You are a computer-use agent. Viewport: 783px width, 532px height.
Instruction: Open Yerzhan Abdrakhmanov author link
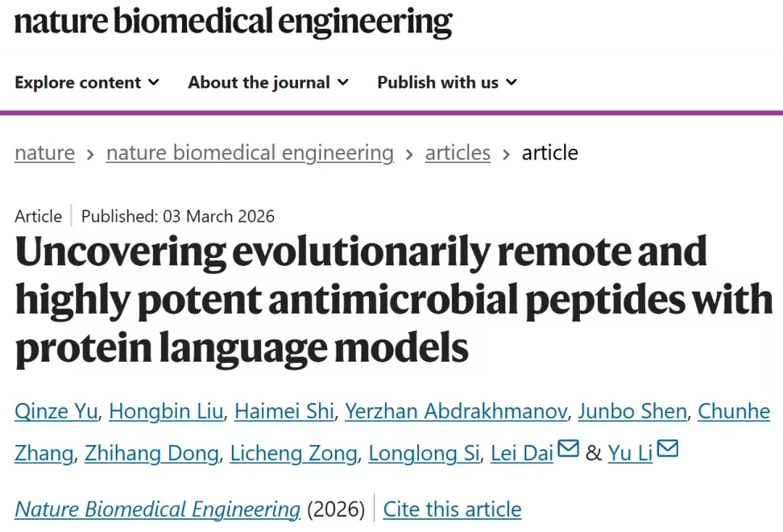pos(456,412)
